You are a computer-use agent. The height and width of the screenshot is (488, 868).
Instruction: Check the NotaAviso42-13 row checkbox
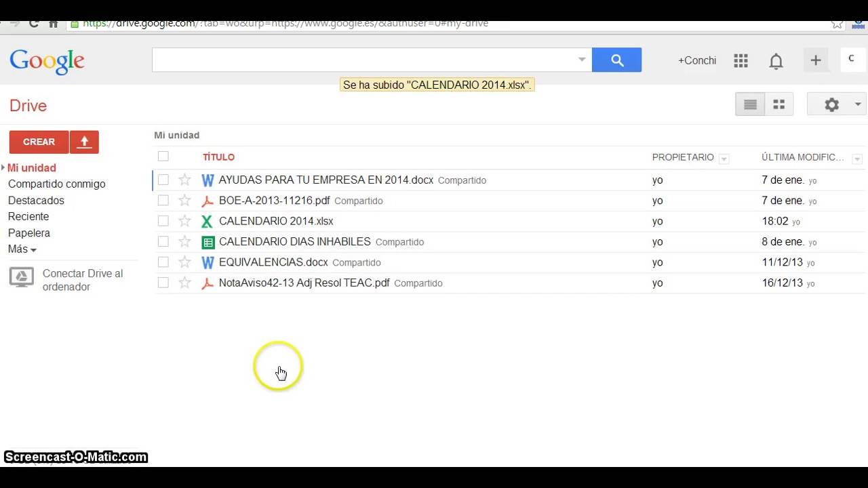163,283
